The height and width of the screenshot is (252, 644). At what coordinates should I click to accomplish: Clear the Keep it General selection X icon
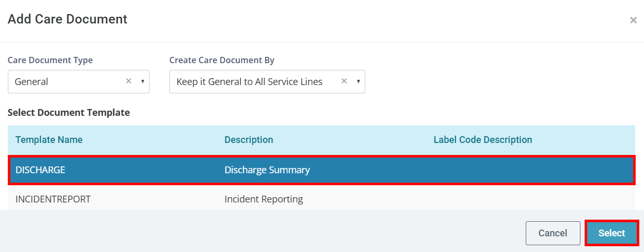[x=344, y=81]
